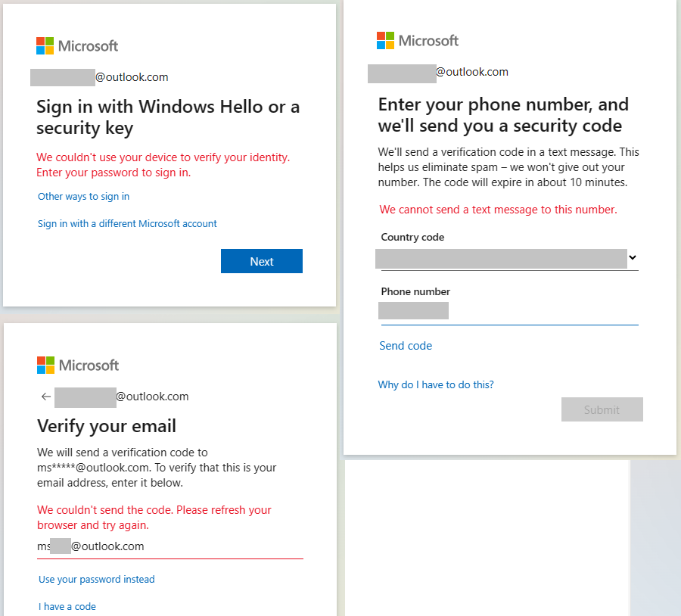
Task: Click the Verify your email heading
Action: click(x=107, y=426)
